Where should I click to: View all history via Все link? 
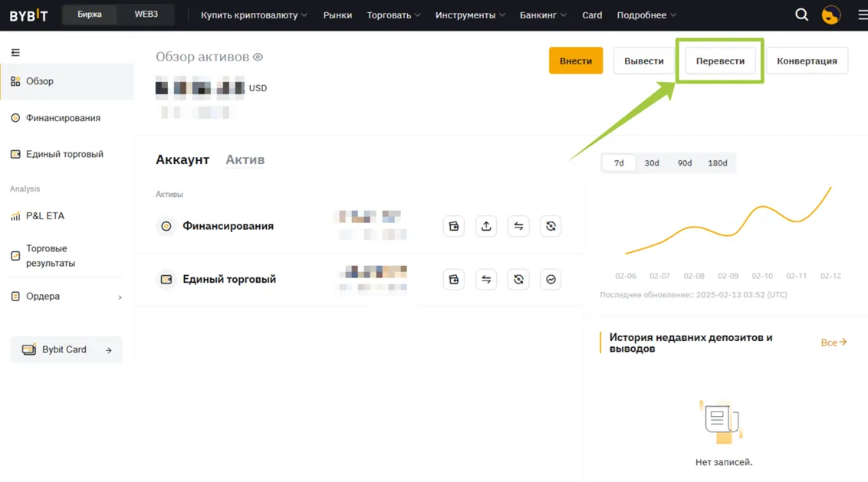(x=833, y=343)
